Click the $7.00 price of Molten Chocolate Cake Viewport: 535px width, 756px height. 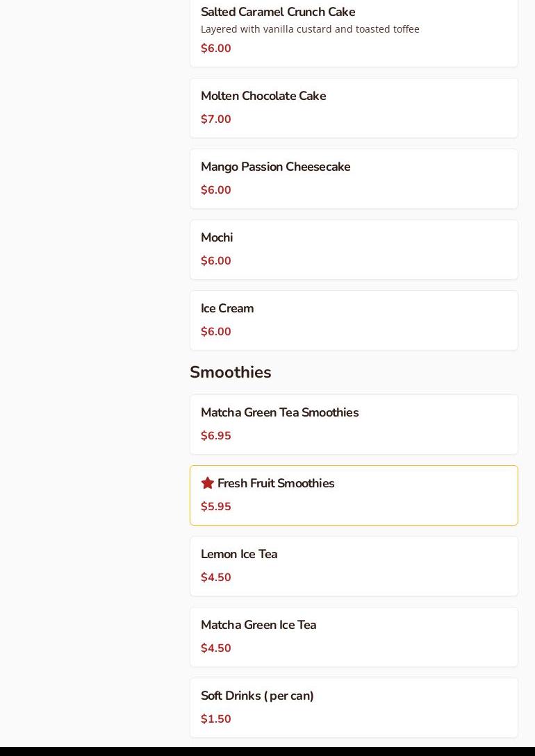tap(216, 119)
